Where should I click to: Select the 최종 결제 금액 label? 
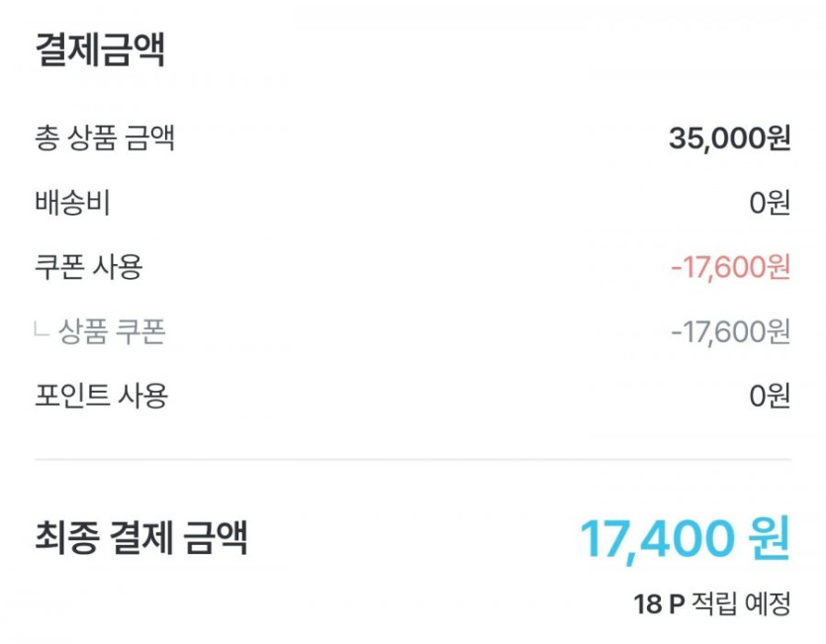141,538
